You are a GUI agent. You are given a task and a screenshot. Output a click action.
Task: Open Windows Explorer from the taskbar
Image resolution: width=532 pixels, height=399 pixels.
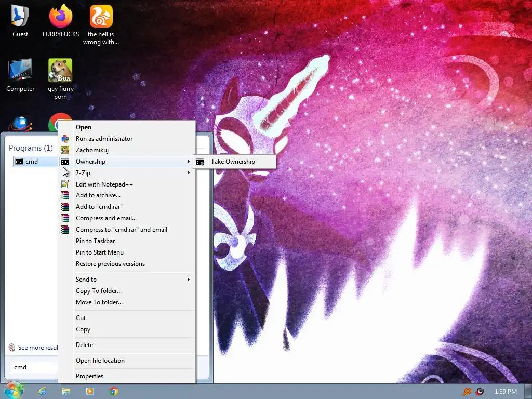tap(66, 391)
